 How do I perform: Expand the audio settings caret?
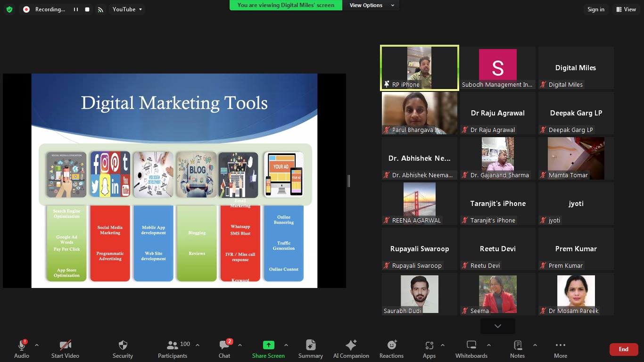(37, 345)
